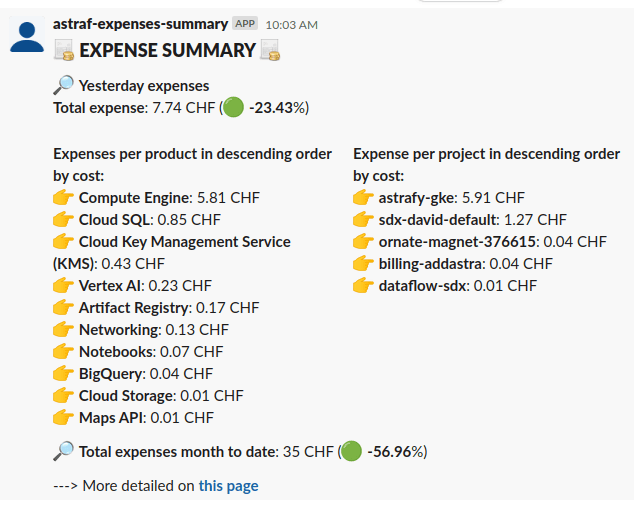Click pointing hand emoji for Cloud Storage

click(63, 396)
